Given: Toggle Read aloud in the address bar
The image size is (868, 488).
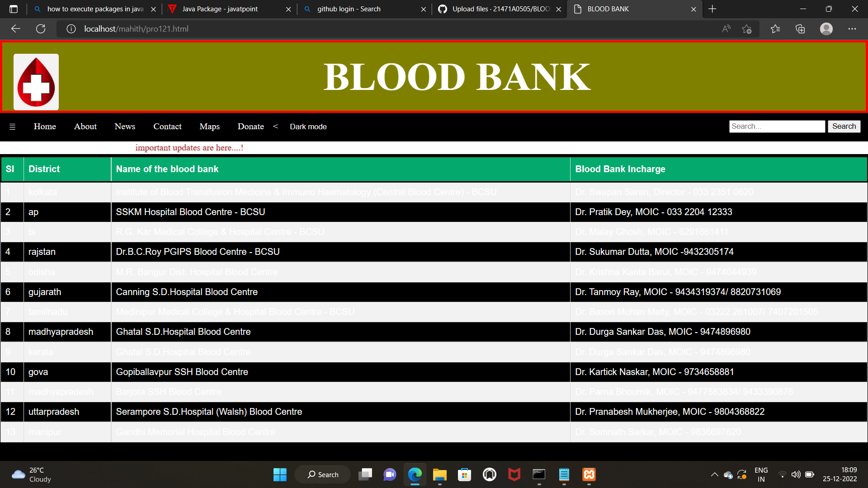Looking at the screenshot, I should [726, 28].
